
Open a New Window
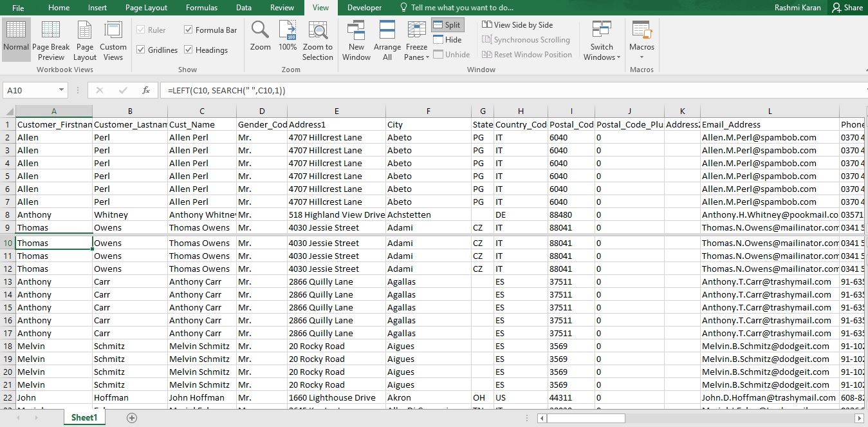click(356, 40)
